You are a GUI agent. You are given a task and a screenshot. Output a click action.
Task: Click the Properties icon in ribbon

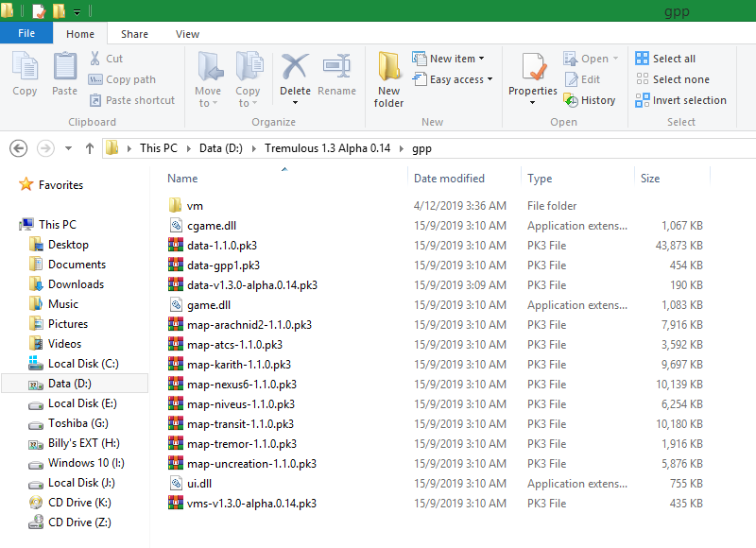pos(533,68)
